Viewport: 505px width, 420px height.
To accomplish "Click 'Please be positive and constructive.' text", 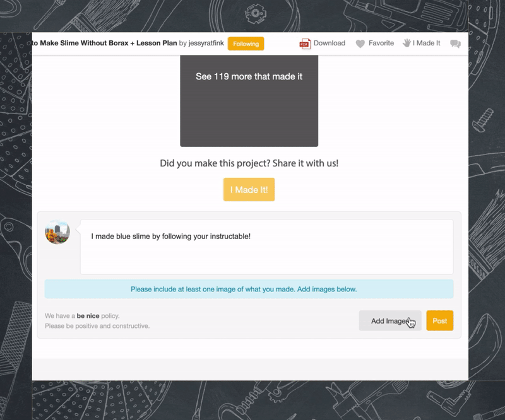I will tap(97, 326).
